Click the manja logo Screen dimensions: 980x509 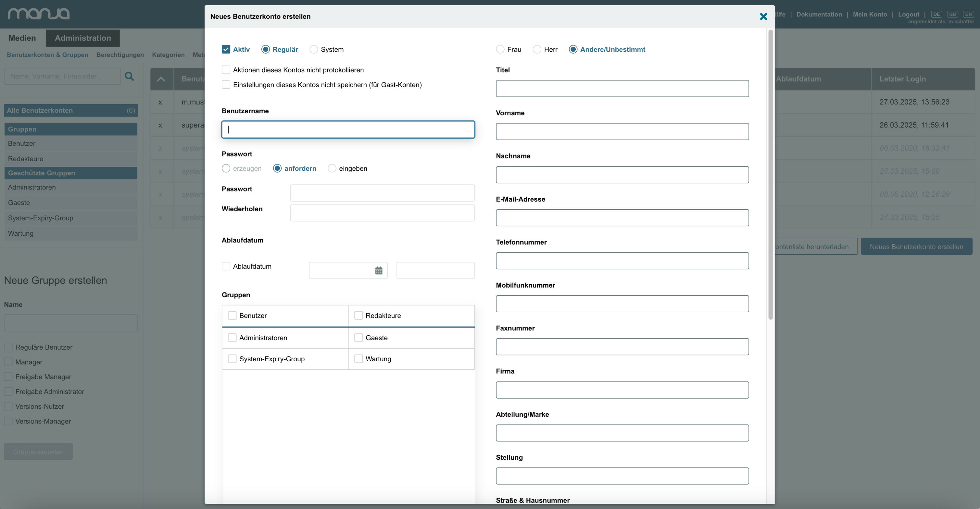tap(39, 14)
